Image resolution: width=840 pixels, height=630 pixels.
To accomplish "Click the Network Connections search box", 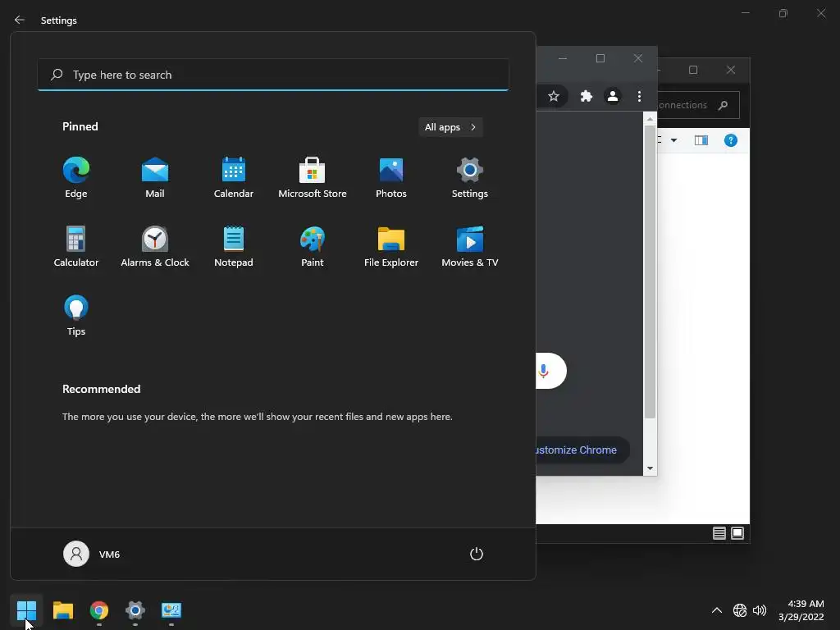I will pyautogui.click(x=698, y=105).
